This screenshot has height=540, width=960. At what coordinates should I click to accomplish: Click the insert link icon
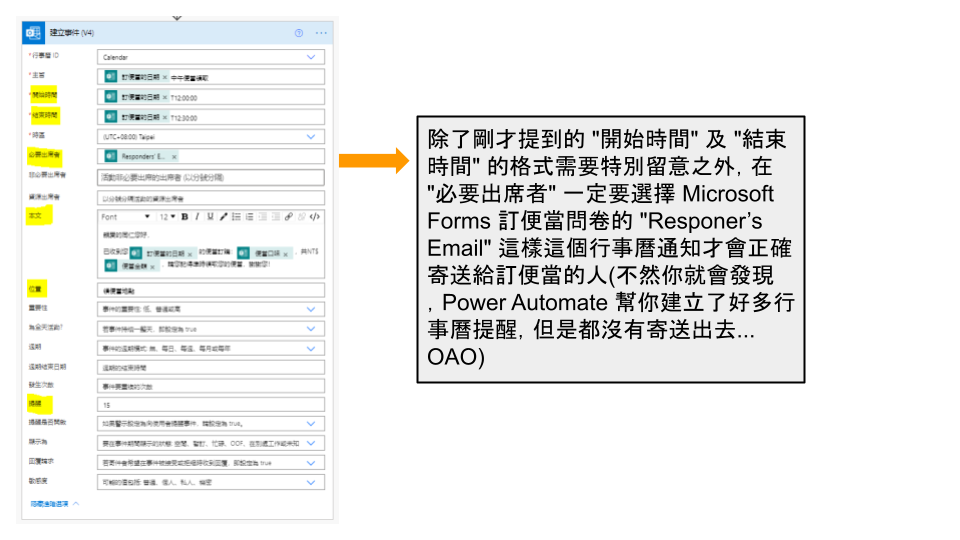[x=288, y=217]
